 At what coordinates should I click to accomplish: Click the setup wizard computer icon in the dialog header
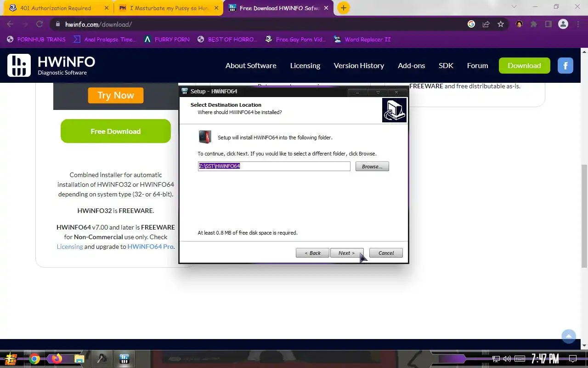394,110
